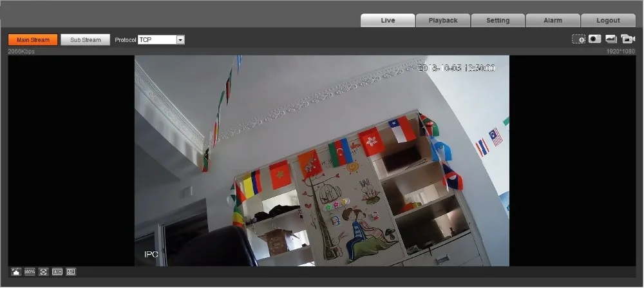Screen dimensions: 644x288
Task: Open image adjustment icon in bottom toolbar
Action: pyautogui.click(x=17, y=271)
